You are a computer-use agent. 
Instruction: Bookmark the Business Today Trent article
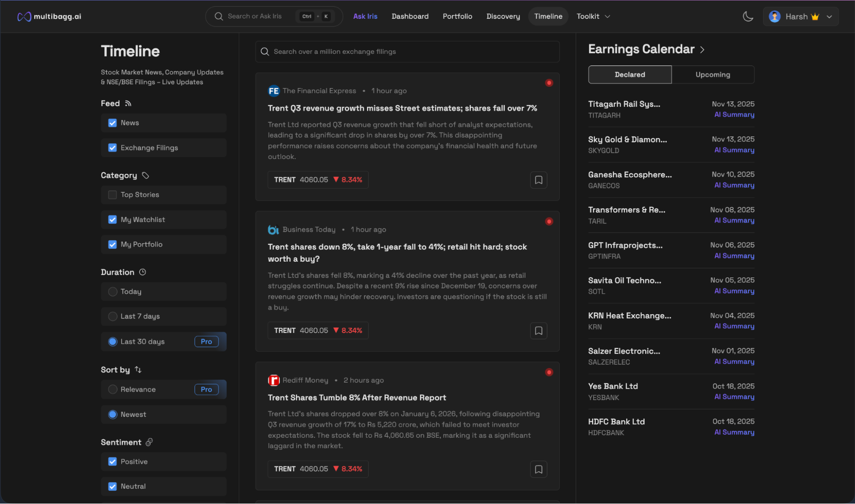point(538,330)
